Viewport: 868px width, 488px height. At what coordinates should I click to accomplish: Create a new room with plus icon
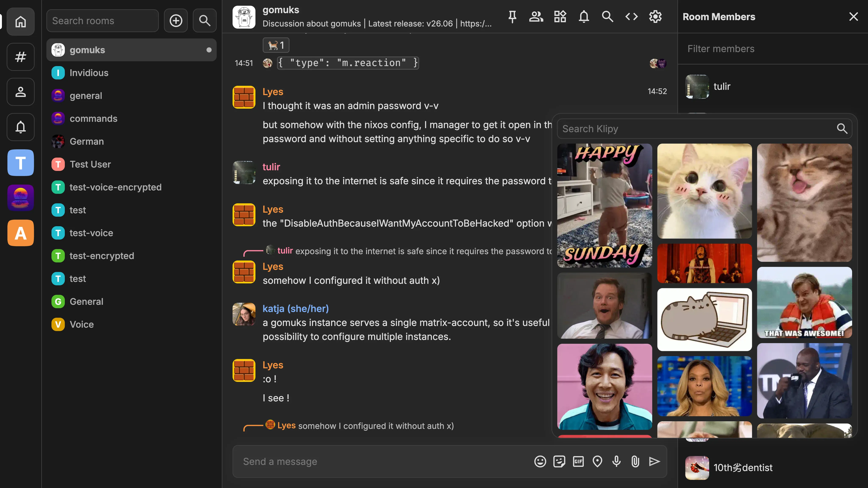(176, 21)
